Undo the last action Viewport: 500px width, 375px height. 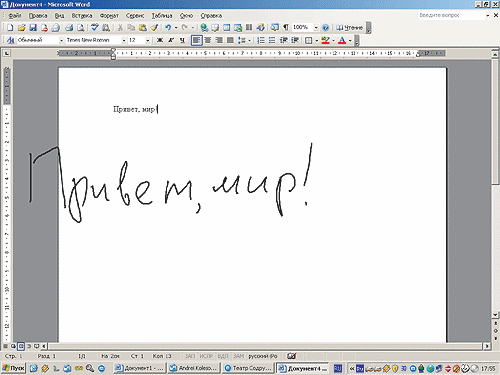point(168,28)
